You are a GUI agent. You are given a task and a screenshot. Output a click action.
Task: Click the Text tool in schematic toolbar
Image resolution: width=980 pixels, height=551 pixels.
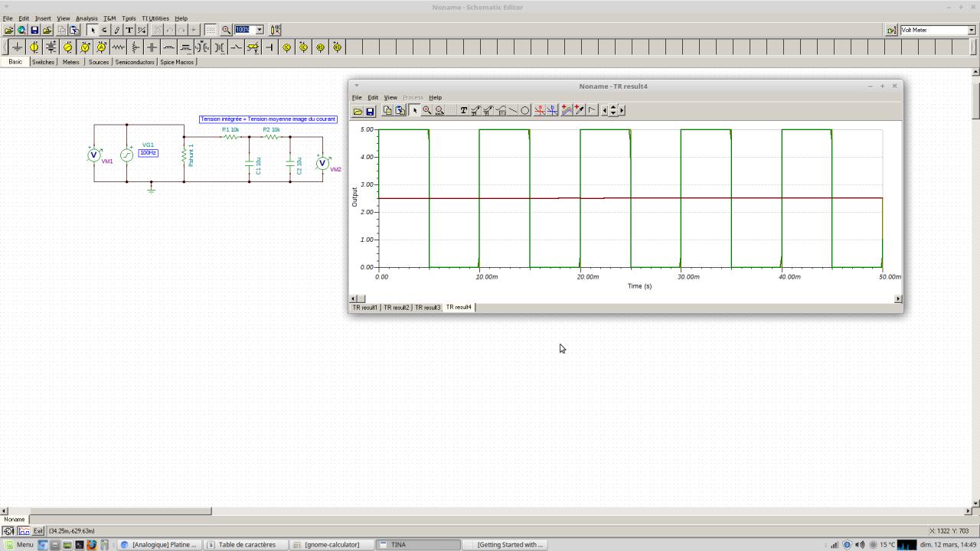pos(129,30)
